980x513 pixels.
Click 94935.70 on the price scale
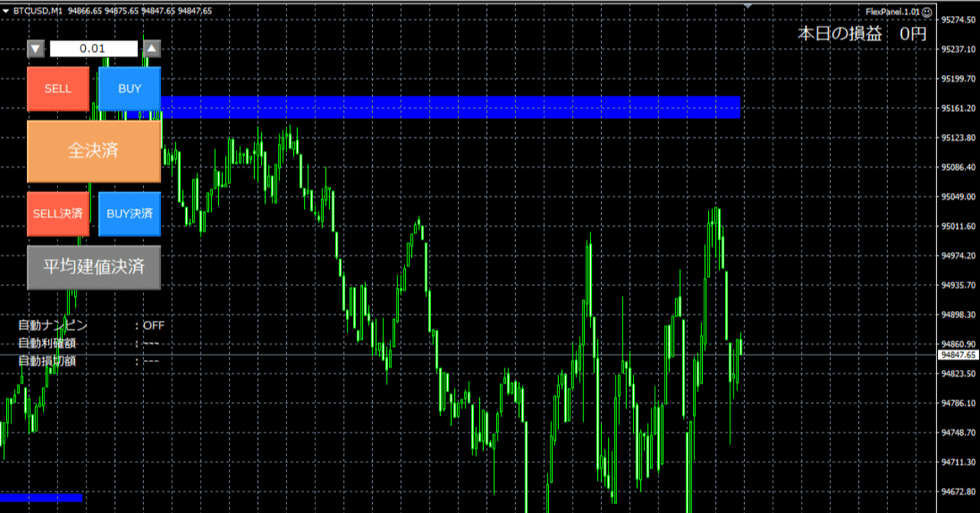959,285
